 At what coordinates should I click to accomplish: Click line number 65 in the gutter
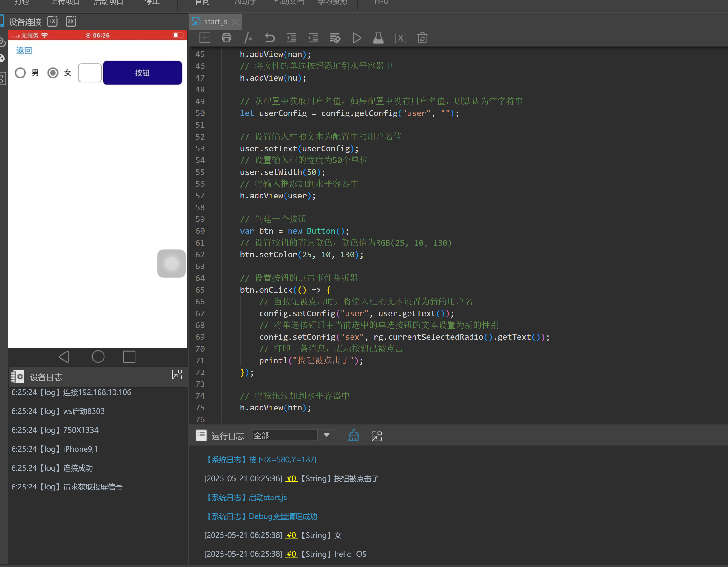click(200, 290)
